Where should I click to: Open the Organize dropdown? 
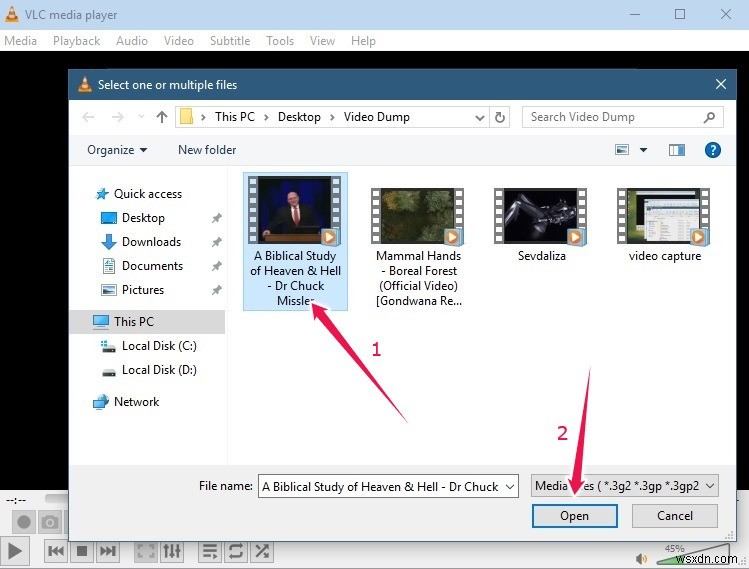(x=117, y=150)
